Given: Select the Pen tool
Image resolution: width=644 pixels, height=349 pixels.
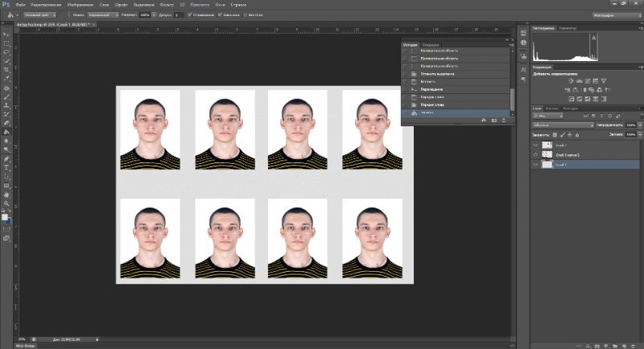Looking at the screenshot, I should 6,159.
